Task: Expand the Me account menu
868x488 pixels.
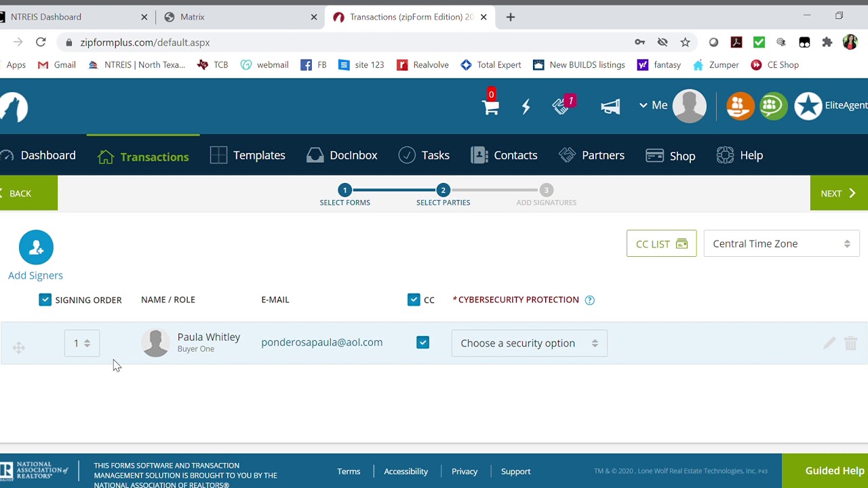Action: pyautogui.click(x=653, y=106)
